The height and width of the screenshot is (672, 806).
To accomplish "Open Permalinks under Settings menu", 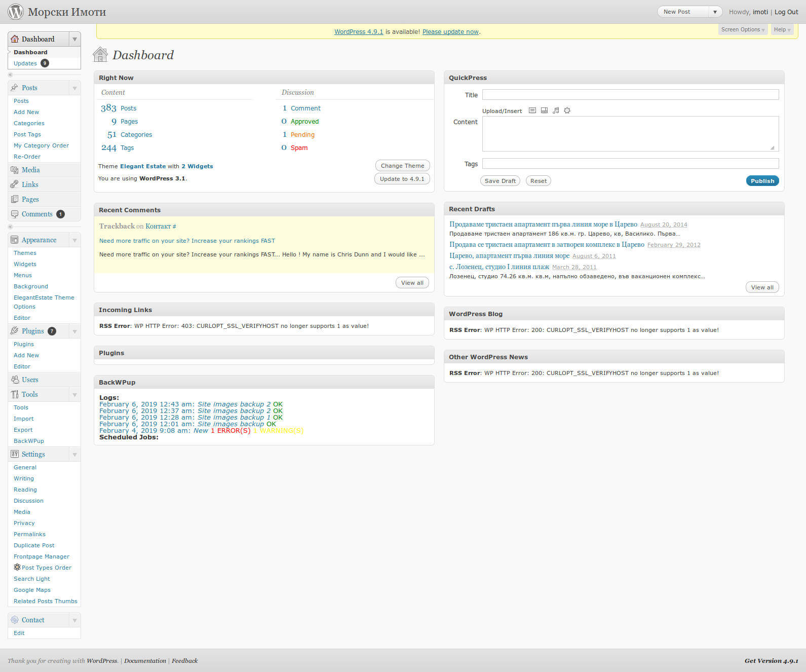I will (x=29, y=534).
